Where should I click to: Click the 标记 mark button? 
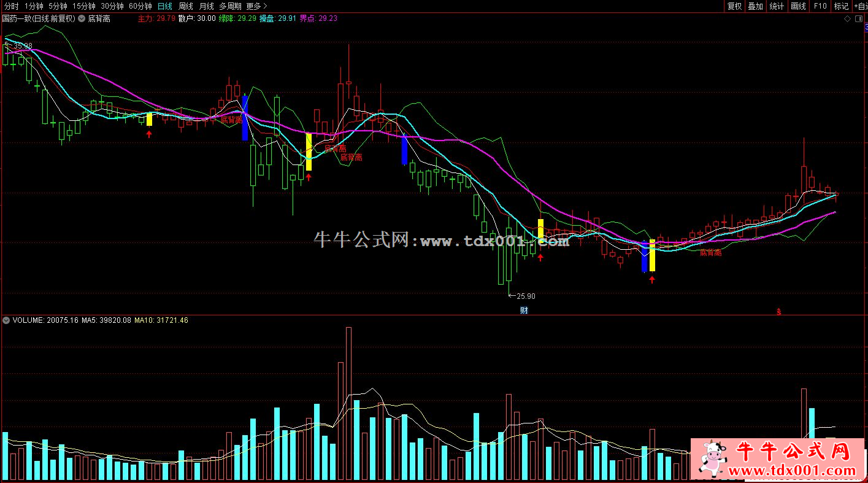(841, 6)
